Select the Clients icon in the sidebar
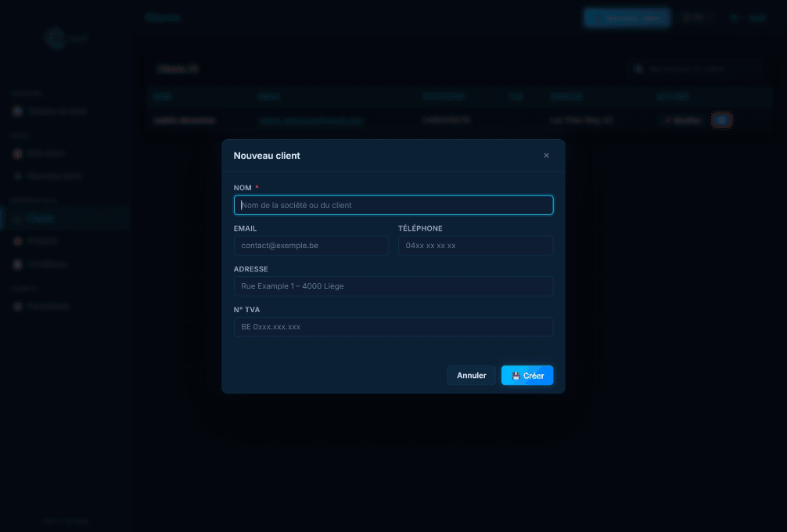787x532 pixels. coord(18,218)
